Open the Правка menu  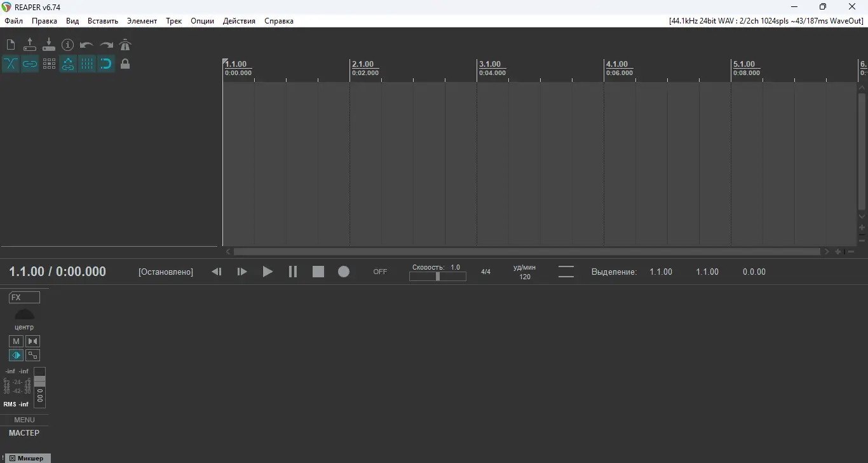(x=44, y=21)
